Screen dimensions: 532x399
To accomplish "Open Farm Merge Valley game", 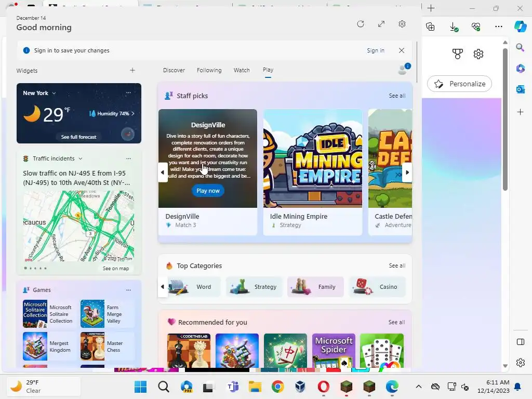I will [107, 314].
